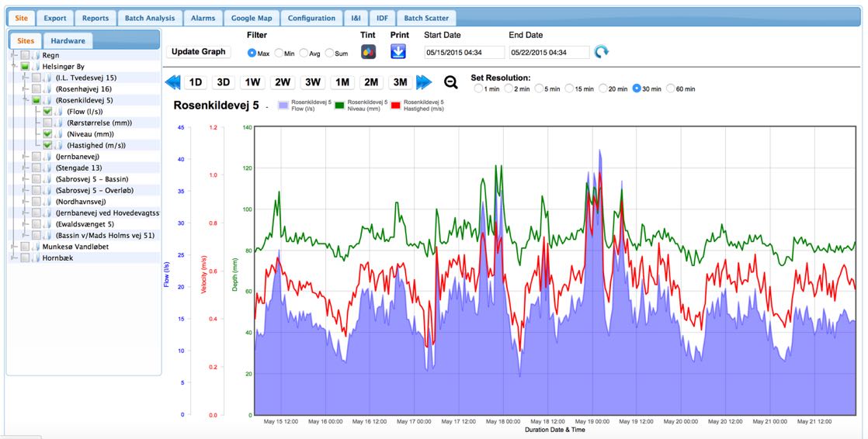
Task: Click the refresh date range icon
Action: tap(601, 52)
